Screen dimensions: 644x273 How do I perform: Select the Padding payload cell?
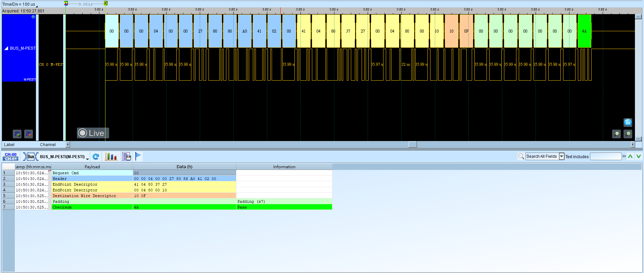(92, 201)
